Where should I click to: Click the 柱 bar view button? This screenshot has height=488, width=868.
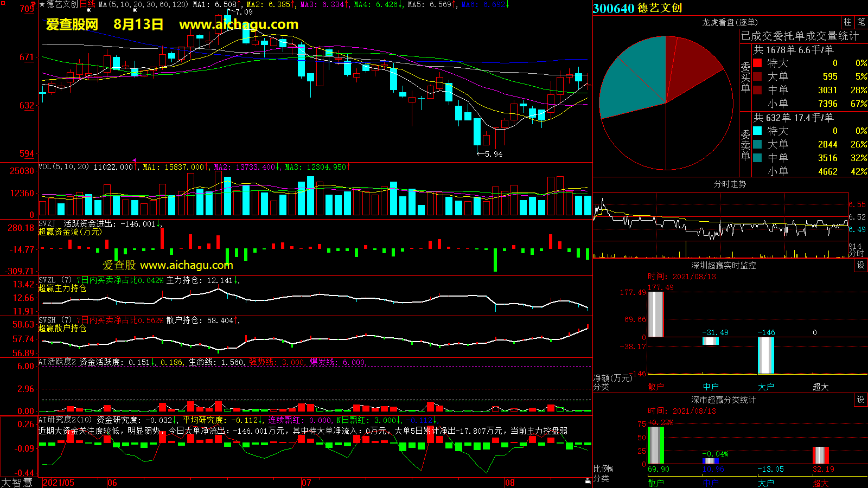coord(847,22)
